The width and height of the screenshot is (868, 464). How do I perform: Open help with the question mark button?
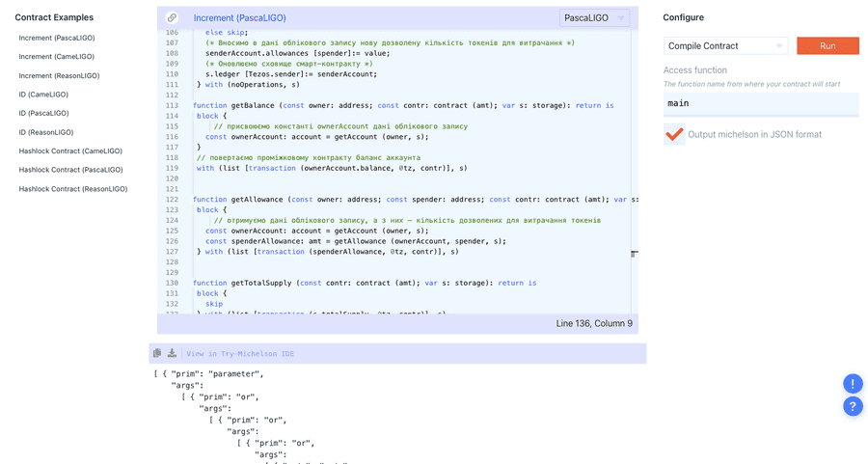pyautogui.click(x=853, y=406)
